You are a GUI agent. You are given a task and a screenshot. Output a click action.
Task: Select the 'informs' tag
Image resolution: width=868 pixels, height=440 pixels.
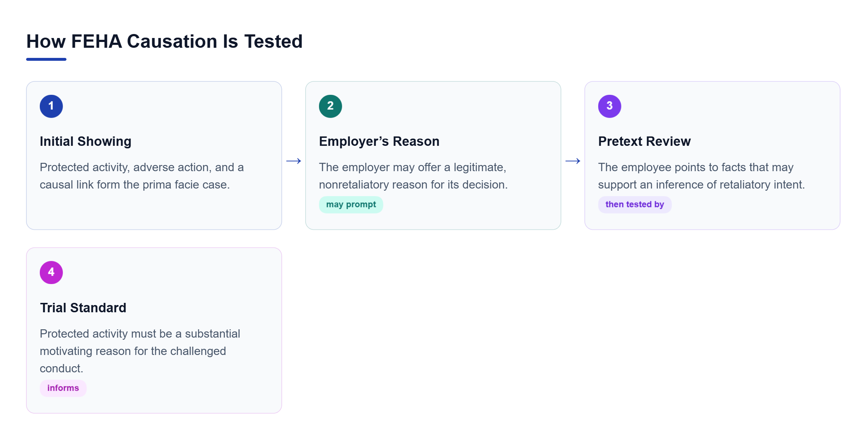click(x=63, y=388)
